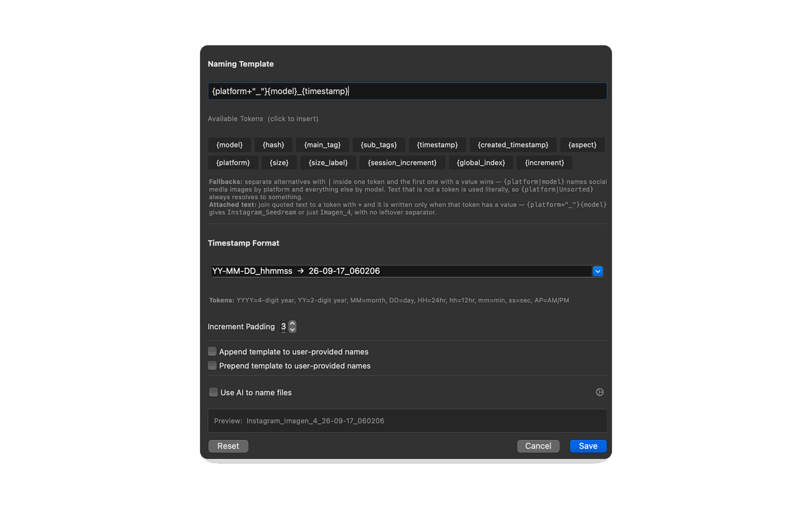
Task: Click the "Fallbacks:" help text
Action: (x=408, y=189)
